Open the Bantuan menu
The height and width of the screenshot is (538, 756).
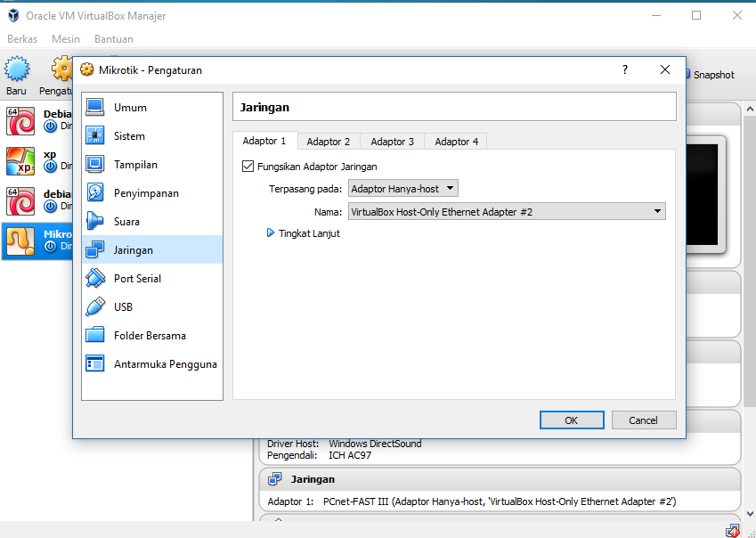114,39
